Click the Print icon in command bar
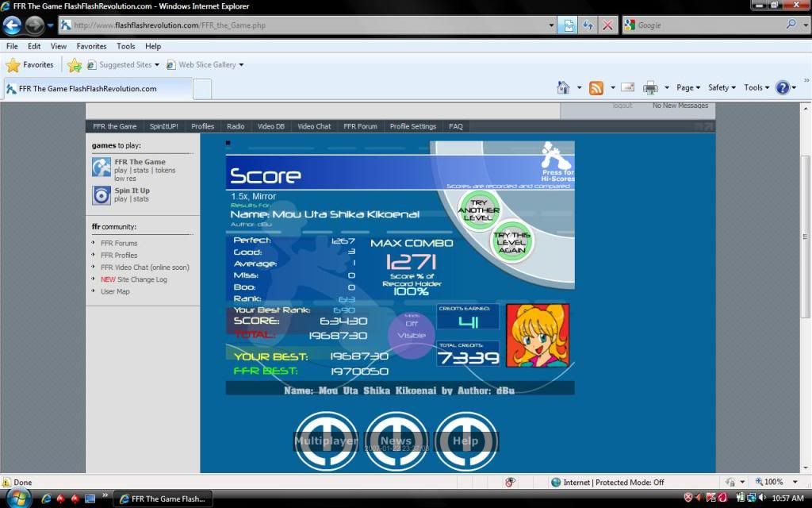Image resolution: width=812 pixels, height=508 pixels. click(x=650, y=88)
